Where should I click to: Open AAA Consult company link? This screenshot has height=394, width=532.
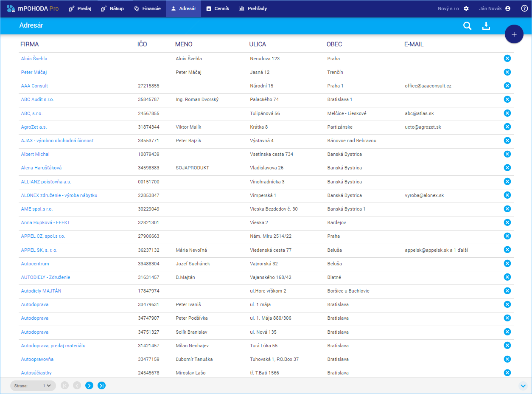[x=34, y=86]
